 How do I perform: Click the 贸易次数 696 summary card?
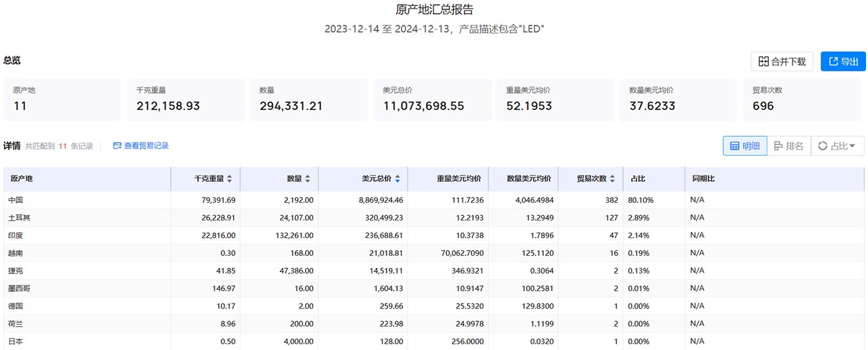pyautogui.click(x=802, y=99)
